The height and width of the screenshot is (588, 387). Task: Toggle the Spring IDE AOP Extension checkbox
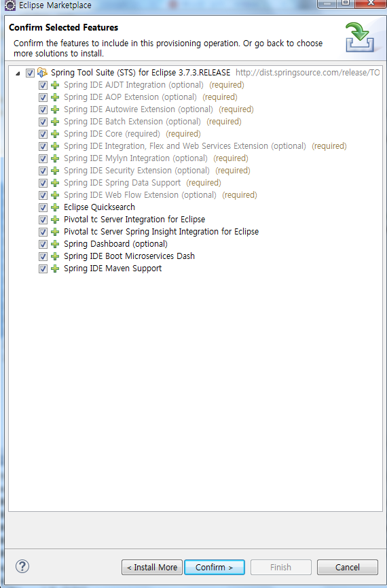point(43,97)
